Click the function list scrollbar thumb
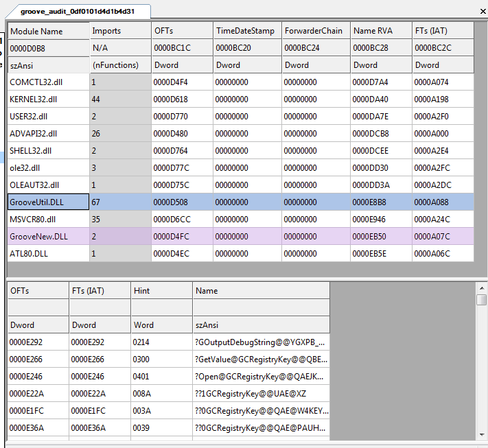Screen dimensions: 488x448 point(482,300)
